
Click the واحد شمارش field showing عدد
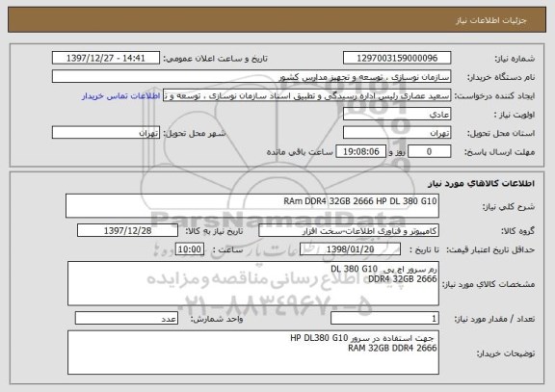click(126, 319)
